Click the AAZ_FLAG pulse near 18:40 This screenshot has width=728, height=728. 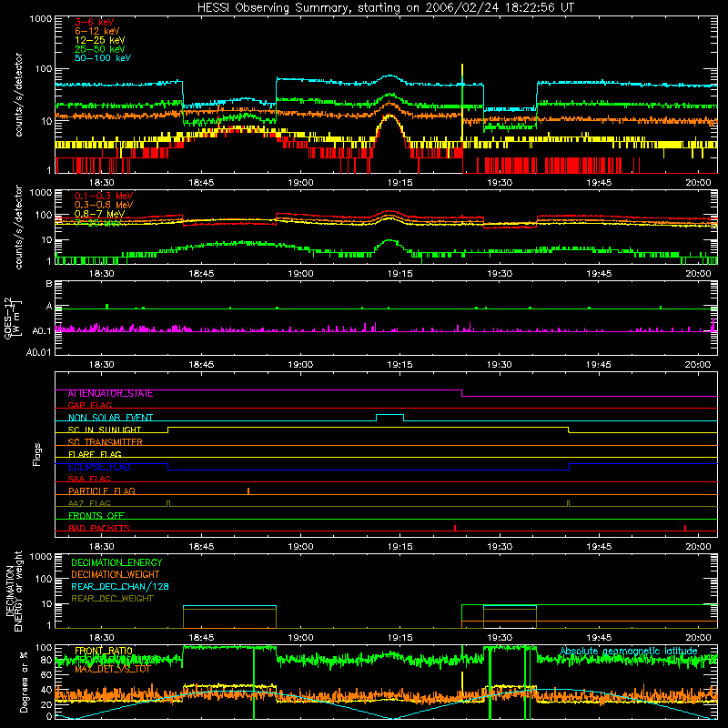168,504
